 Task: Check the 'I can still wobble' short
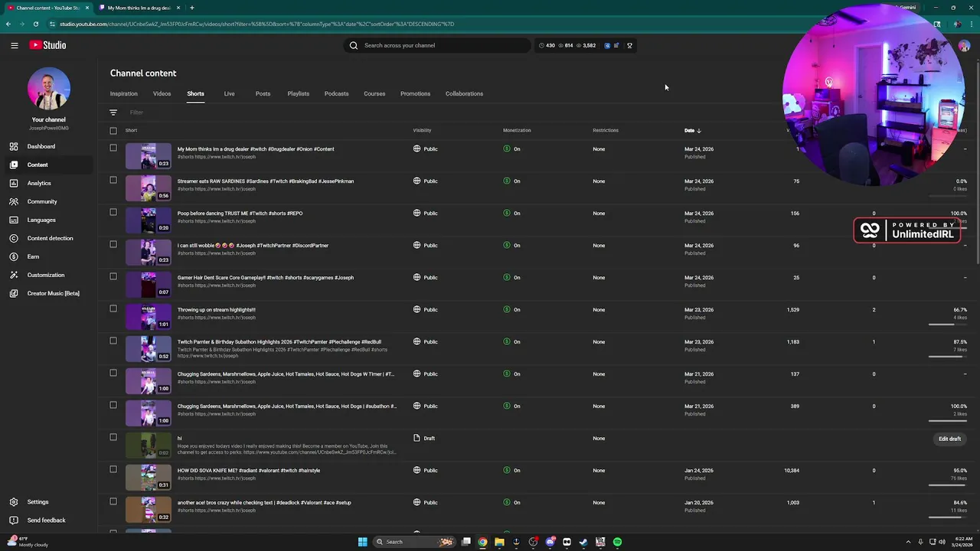(113, 244)
